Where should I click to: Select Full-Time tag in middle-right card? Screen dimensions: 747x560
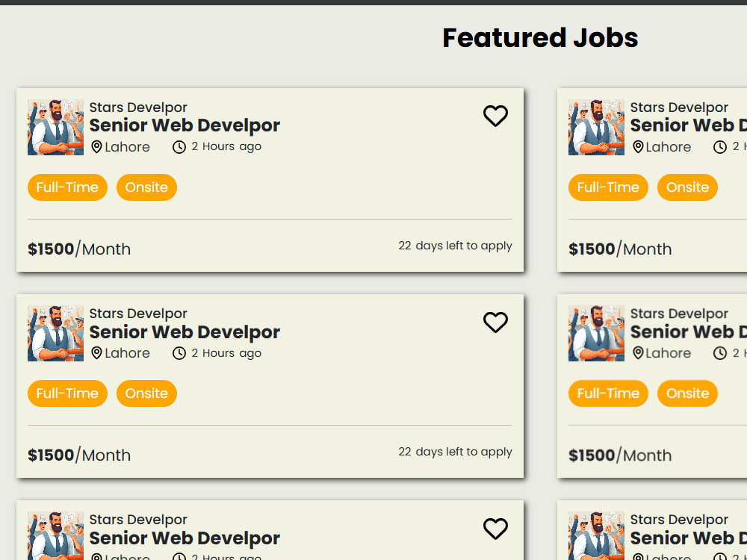[608, 393]
